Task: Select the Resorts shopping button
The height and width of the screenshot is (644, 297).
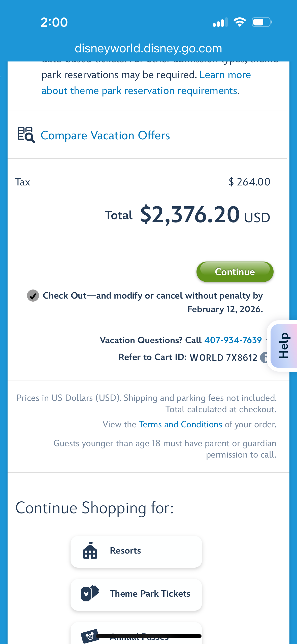Action: click(136, 551)
